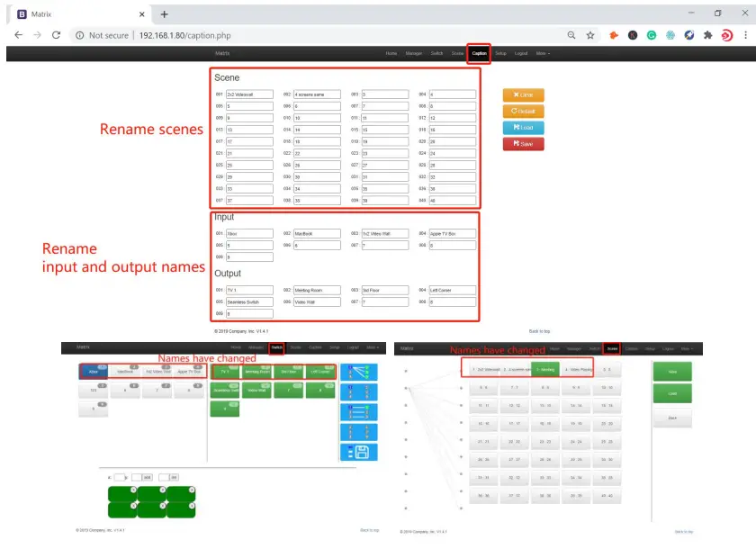Image resolution: width=756 pixels, height=549 pixels.
Task: Select the green TV 1 output button
Action: click(x=225, y=372)
